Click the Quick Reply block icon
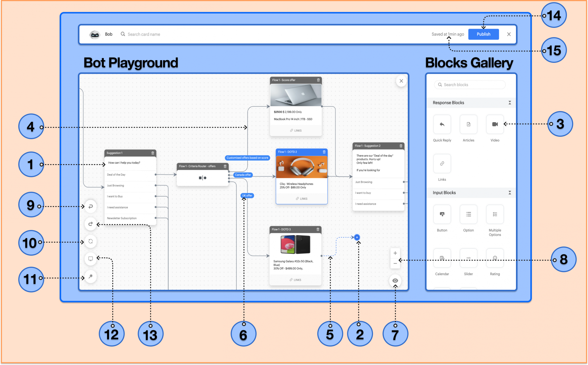 click(442, 125)
